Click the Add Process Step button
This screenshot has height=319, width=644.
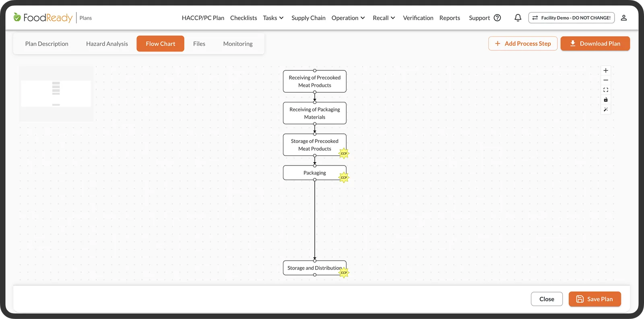point(523,43)
